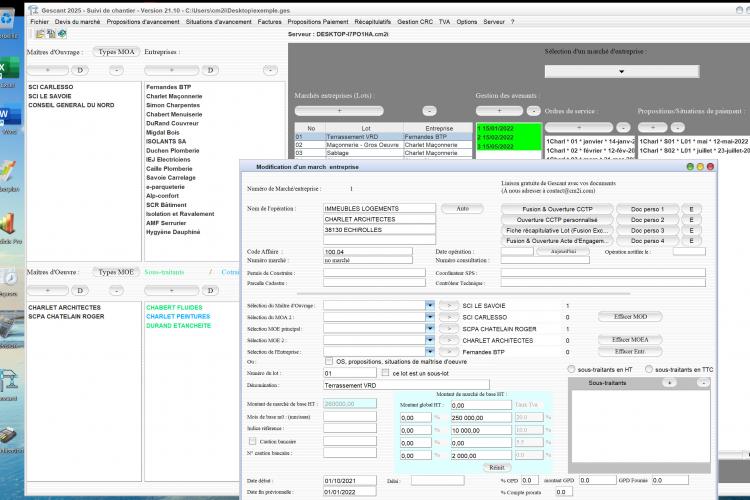
Task: Click E button beside Doc perso 4
Action: 691,241
